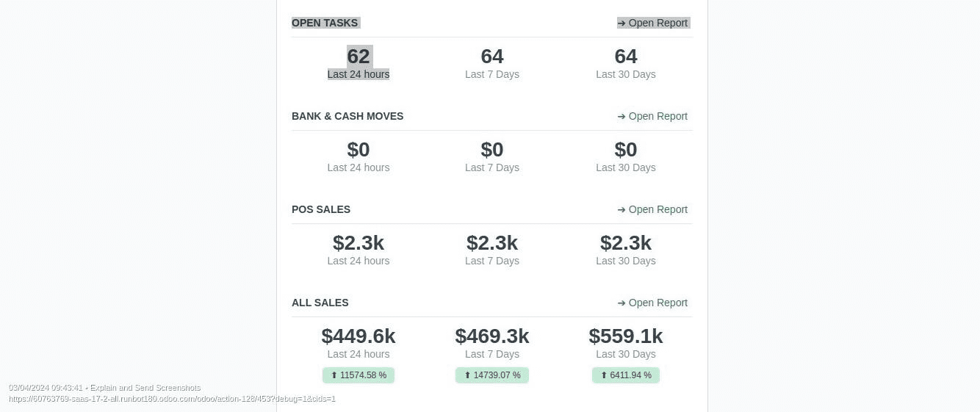The image size is (980, 412).
Task: Click arrow icon beside All Sales report
Action: point(621,303)
